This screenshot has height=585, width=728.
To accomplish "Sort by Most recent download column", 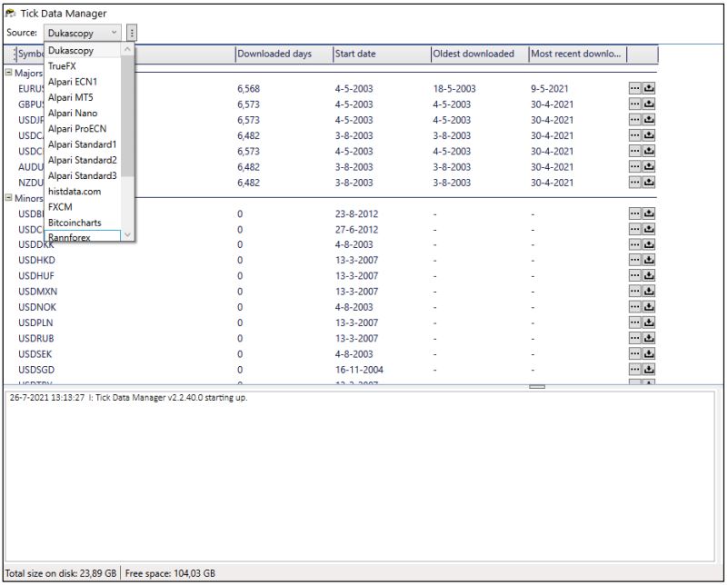I will click(x=578, y=54).
